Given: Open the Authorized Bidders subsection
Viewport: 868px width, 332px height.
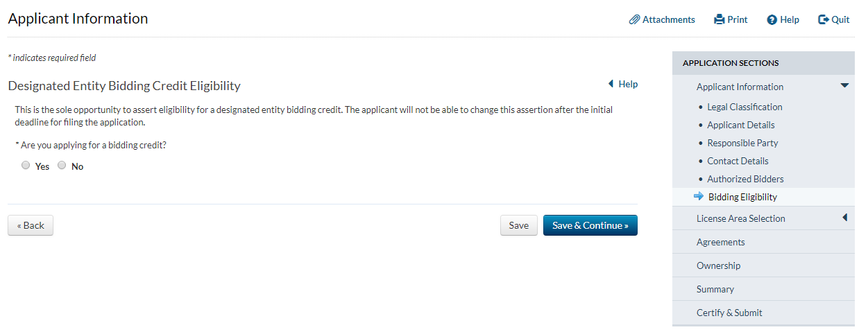Looking at the screenshot, I should pos(745,179).
